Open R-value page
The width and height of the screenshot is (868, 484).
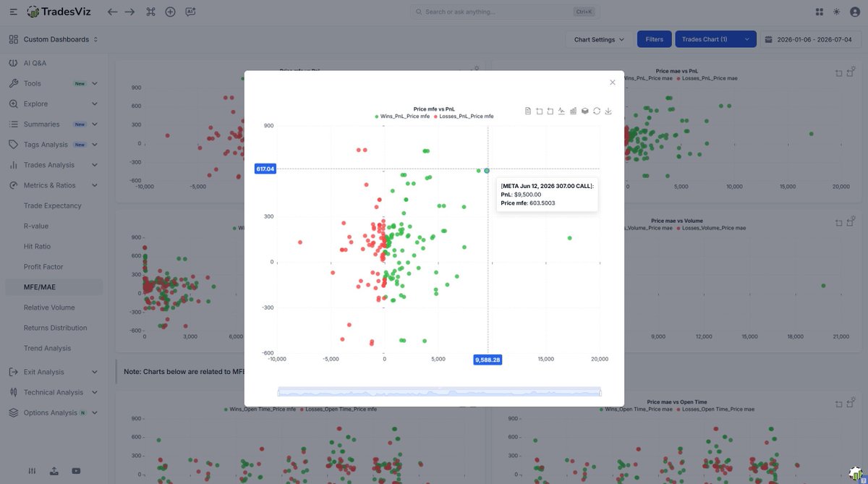(36, 226)
